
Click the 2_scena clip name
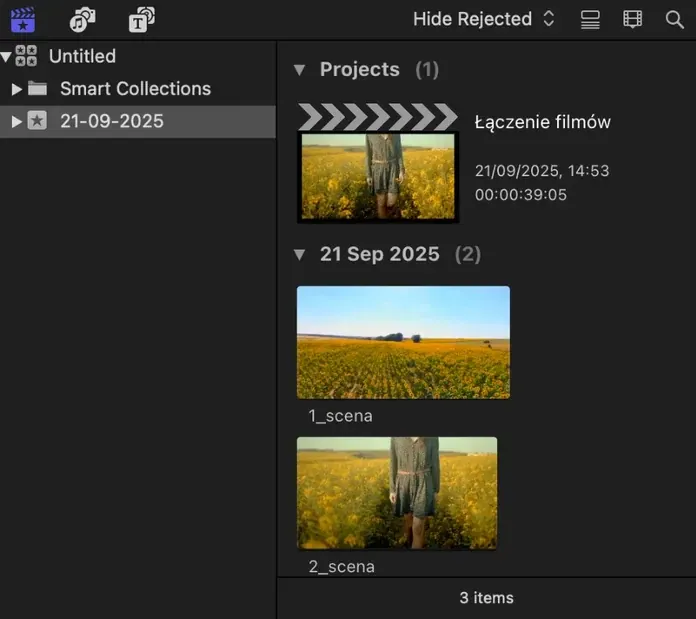point(342,567)
